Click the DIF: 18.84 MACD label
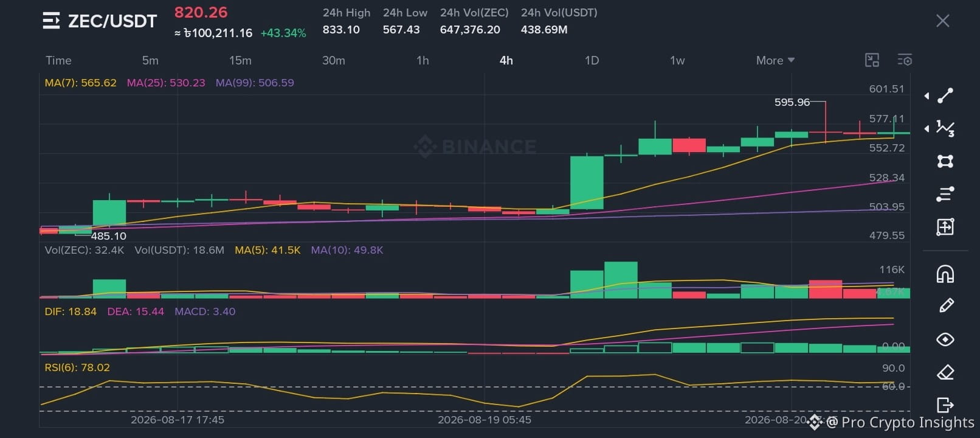 click(x=71, y=311)
